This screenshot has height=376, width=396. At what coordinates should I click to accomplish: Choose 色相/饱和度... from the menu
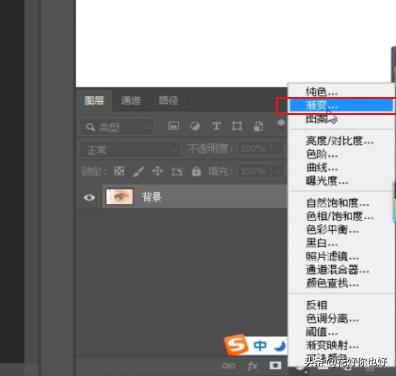(x=341, y=216)
